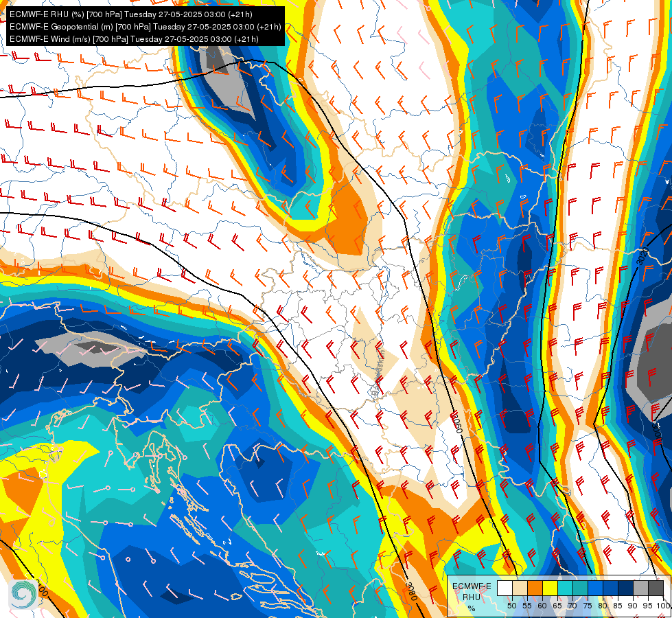Select the teal 70-75 legend swatch
This screenshot has height=618, width=672.
coord(580,588)
